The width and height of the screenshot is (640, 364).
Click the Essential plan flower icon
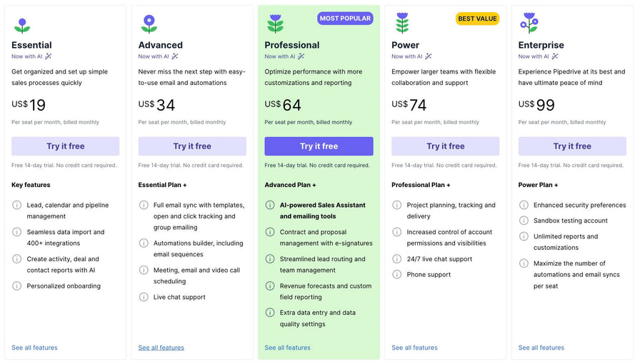[x=22, y=26]
